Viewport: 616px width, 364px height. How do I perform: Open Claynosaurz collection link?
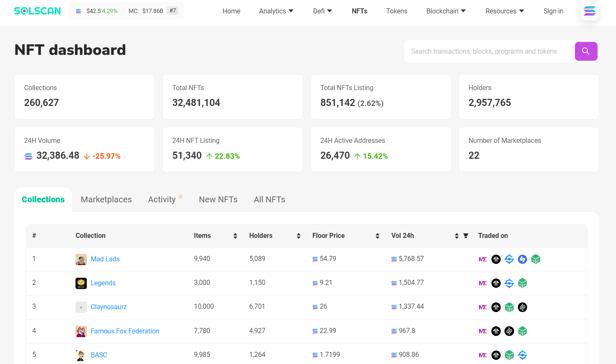tap(109, 307)
